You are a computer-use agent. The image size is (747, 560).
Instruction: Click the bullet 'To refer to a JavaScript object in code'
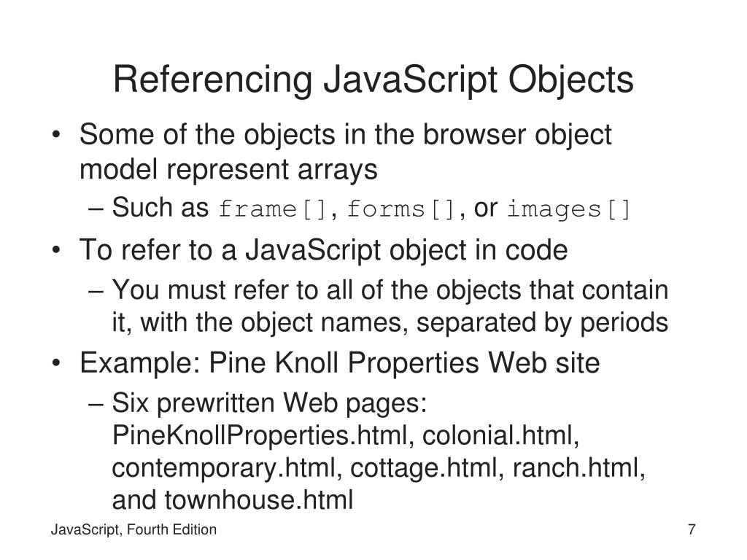point(323,249)
